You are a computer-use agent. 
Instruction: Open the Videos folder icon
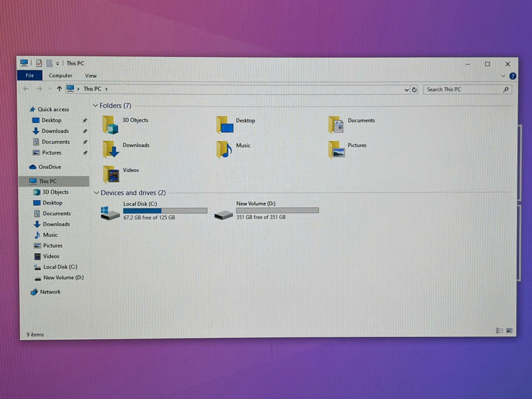111,174
